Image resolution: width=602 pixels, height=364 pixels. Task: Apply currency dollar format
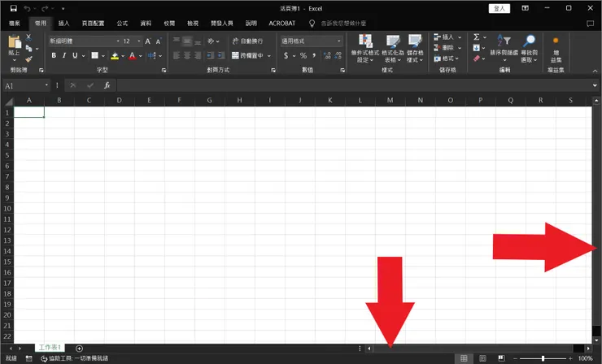tap(286, 55)
